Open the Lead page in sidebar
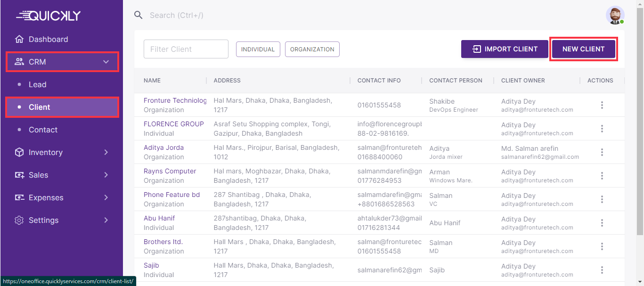Image resolution: width=644 pixels, height=286 pixels. coord(38,84)
